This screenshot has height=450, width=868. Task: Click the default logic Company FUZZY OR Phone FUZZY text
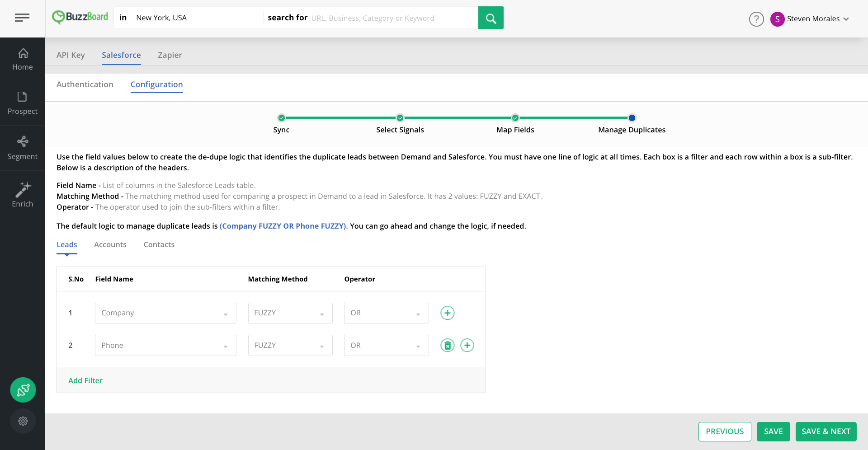pyautogui.click(x=283, y=226)
